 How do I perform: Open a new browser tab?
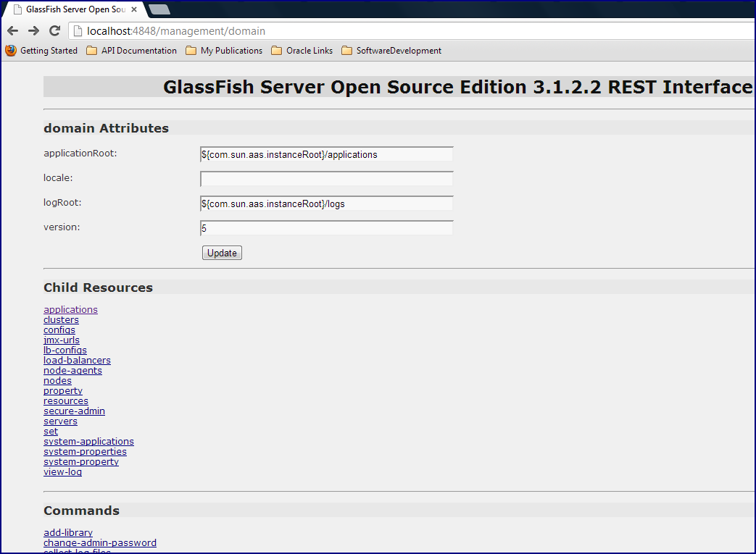159,9
